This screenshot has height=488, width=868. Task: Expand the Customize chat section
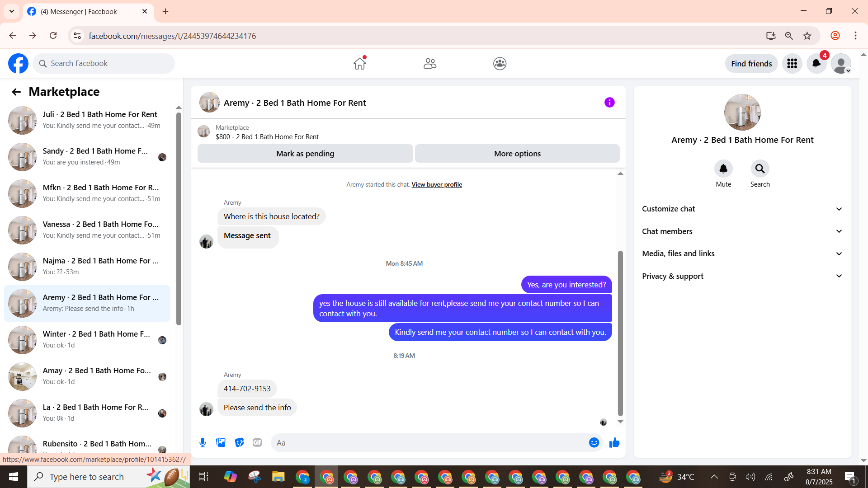742,209
